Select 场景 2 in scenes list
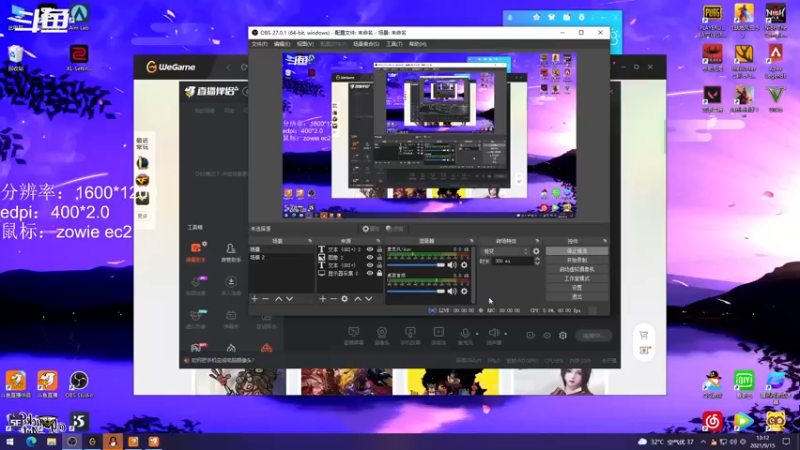This screenshot has width=800, height=450. 282,258
